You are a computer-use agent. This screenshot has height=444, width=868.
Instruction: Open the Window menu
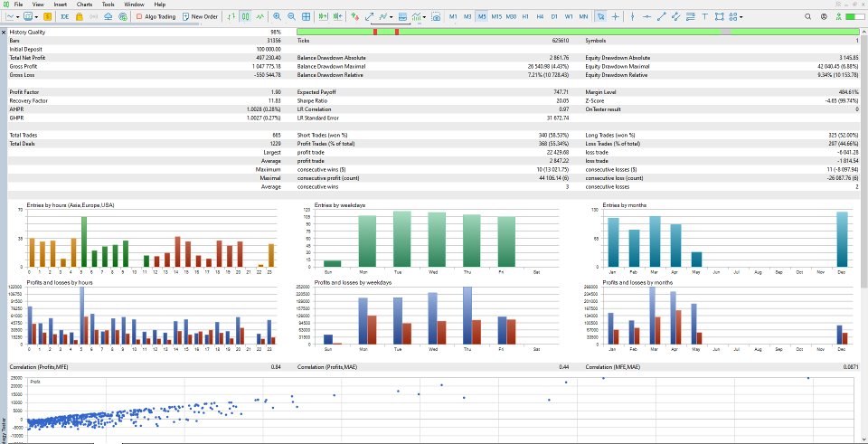pyautogui.click(x=134, y=5)
